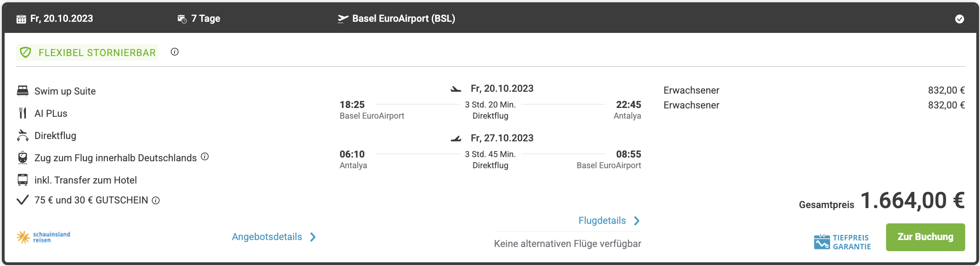This screenshot has height=266, width=980.
Task: Open the Angebotsdetails link
Action: coord(267,237)
